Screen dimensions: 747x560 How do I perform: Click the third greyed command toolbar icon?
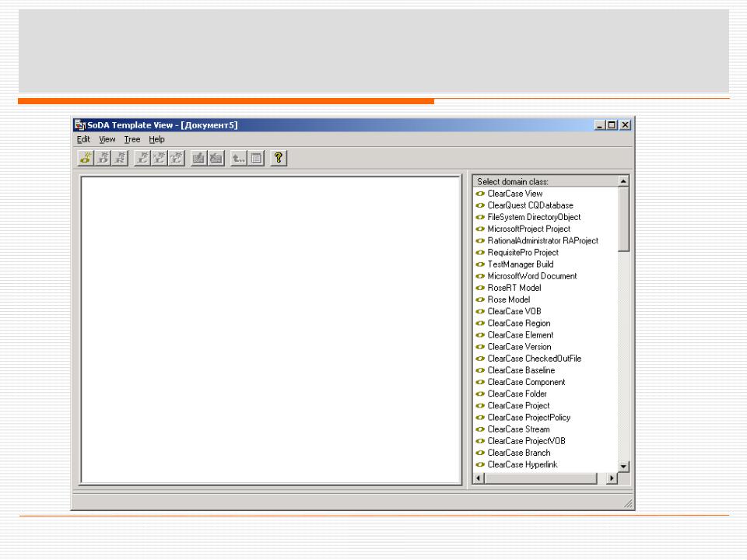point(120,158)
